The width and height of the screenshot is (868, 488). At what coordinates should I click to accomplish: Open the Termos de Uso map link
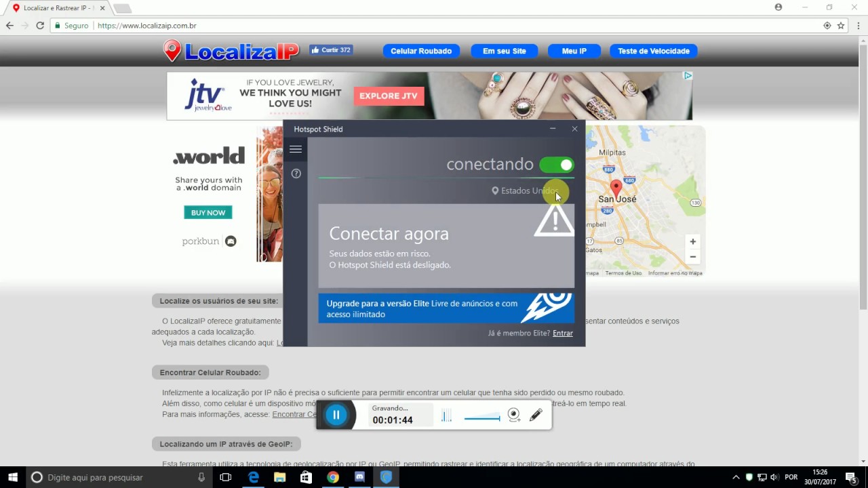[623, 273]
